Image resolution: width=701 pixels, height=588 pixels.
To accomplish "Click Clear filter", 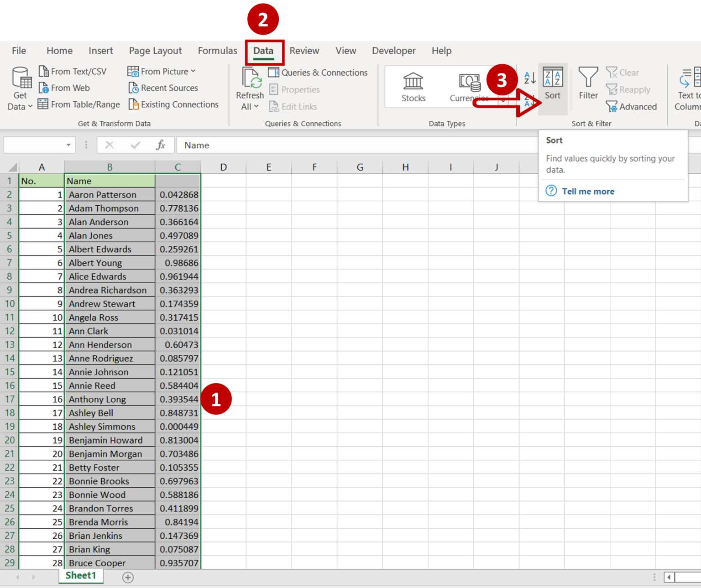I will pyautogui.click(x=623, y=73).
